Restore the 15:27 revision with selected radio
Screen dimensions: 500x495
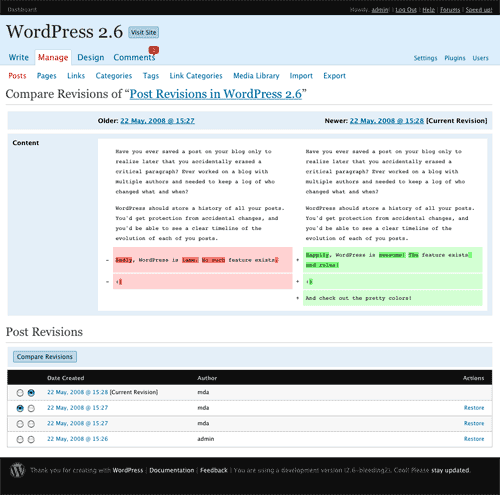pyautogui.click(x=474, y=408)
